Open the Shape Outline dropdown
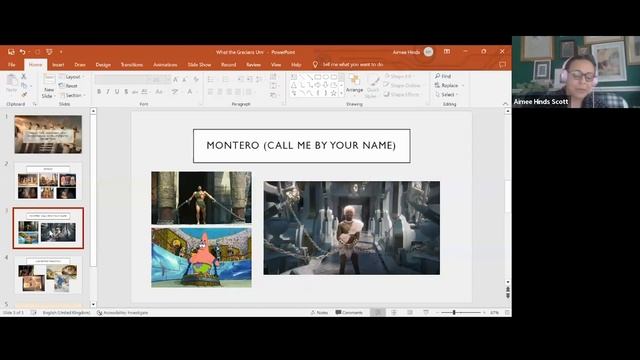This screenshot has height=360, width=640. coord(402,85)
